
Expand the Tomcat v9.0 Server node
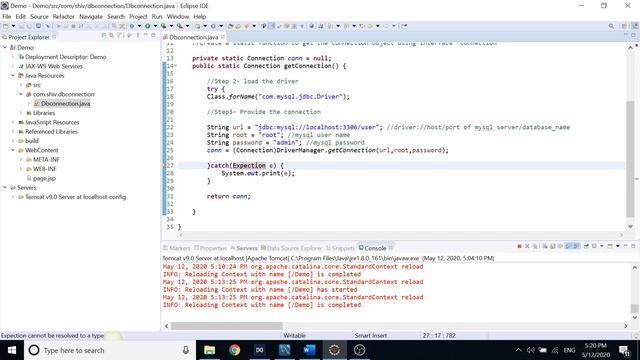[x=13, y=197]
